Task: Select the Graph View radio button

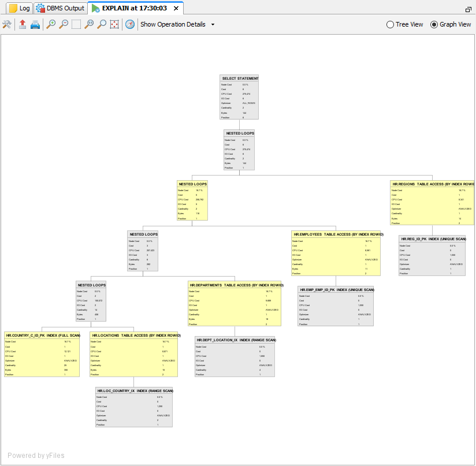Action: pos(434,24)
